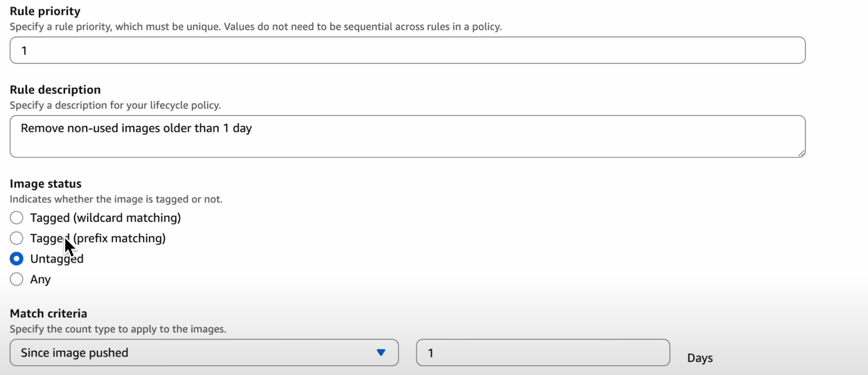Choose the Untagged radio button
This screenshot has height=375, width=868.
point(16,259)
